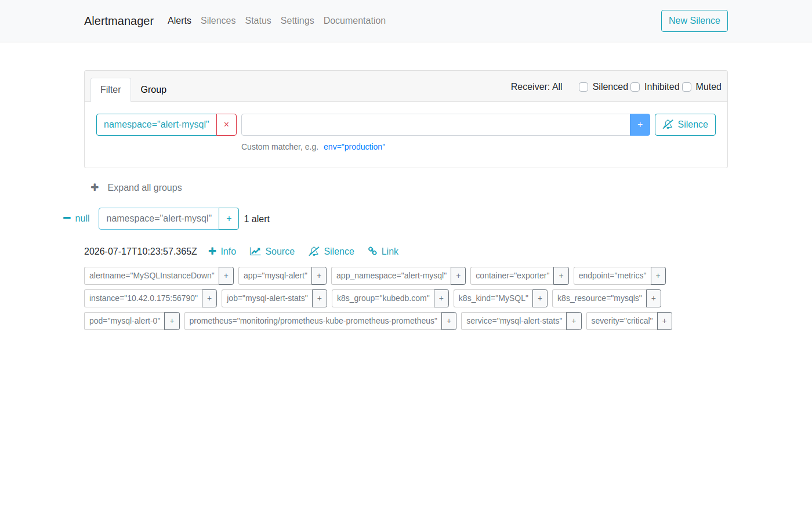
Task: Remove the namespace="alert-mysql" filter with the x
Action: pos(226,125)
